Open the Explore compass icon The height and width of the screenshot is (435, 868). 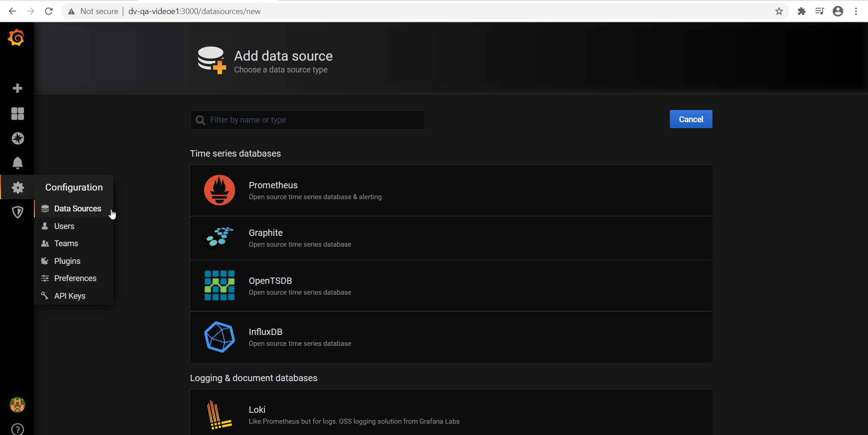pos(18,139)
